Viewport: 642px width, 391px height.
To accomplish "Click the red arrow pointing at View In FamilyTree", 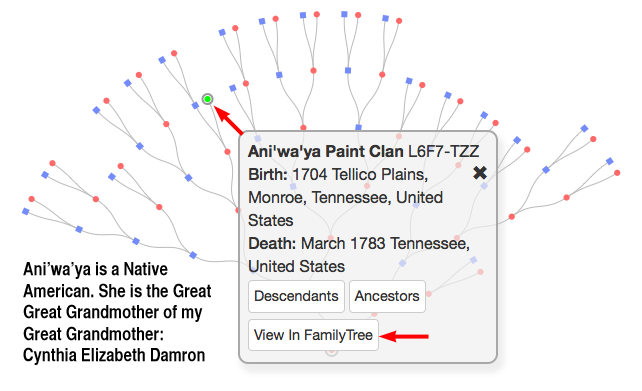I will [x=404, y=337].
